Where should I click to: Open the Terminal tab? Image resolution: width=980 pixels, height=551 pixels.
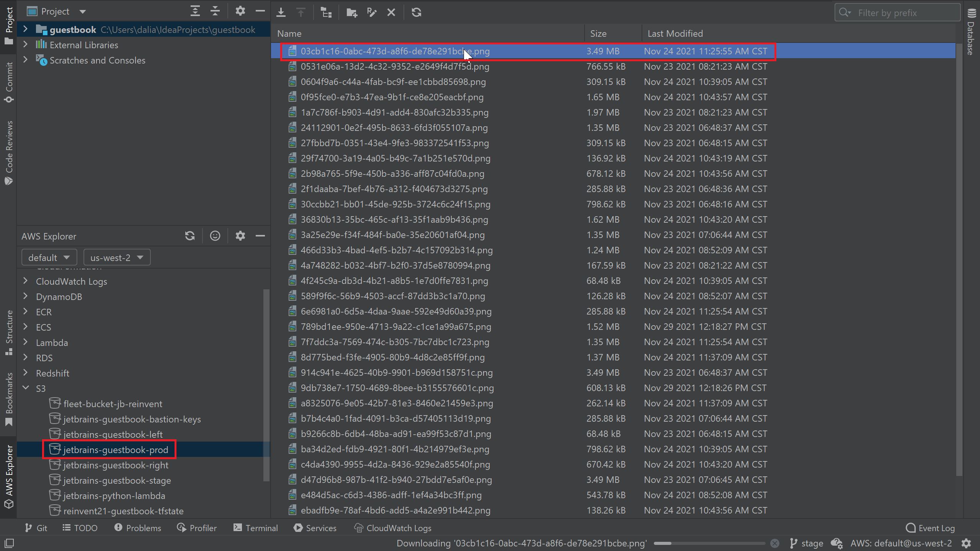click(x=256, y=528)
